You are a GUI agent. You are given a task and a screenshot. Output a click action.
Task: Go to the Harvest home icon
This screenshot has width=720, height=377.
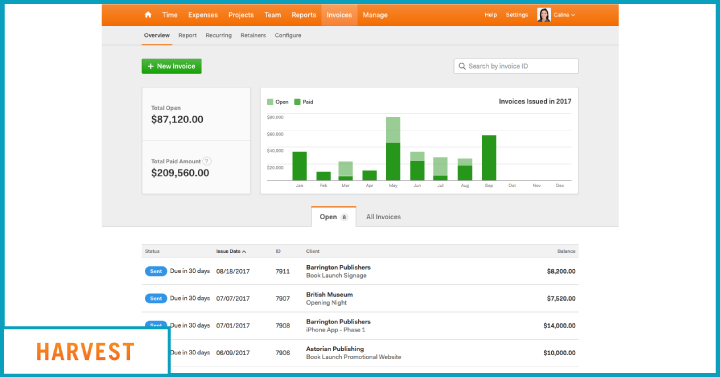tap(148, 15)
